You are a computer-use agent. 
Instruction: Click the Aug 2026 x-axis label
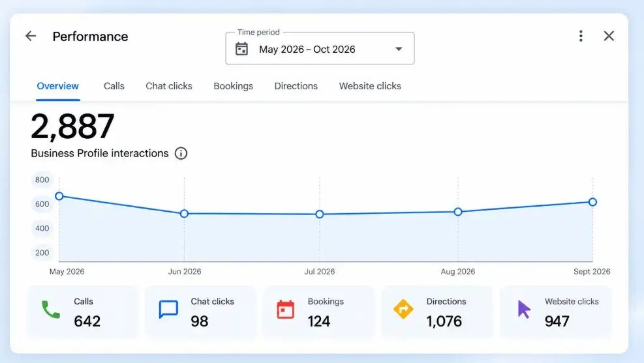(x=458, y=272)
